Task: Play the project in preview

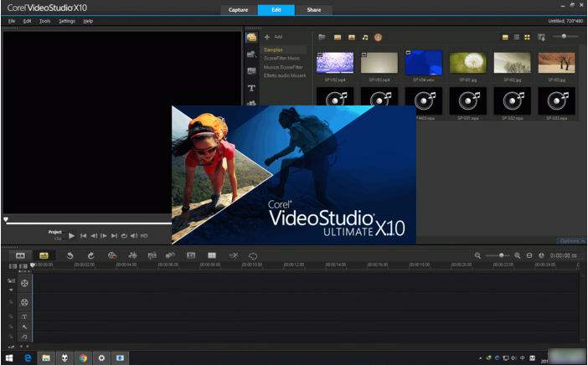Action: [72, 236]
